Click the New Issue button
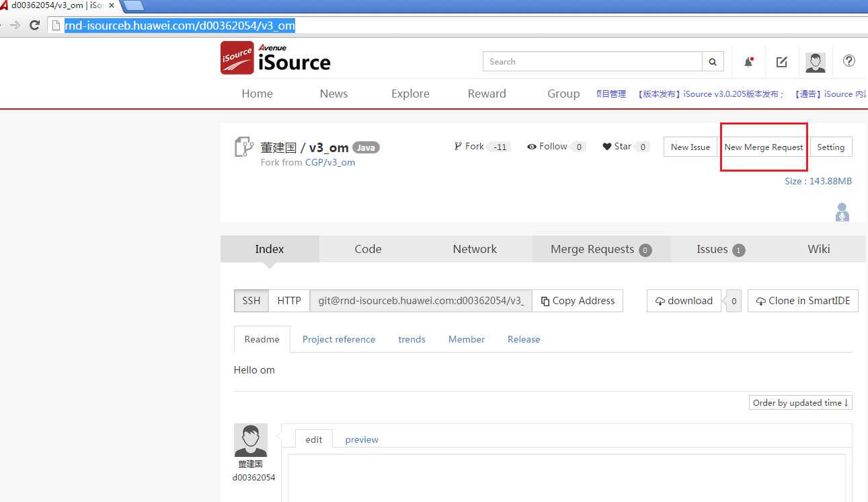 (x=690, y=147)
